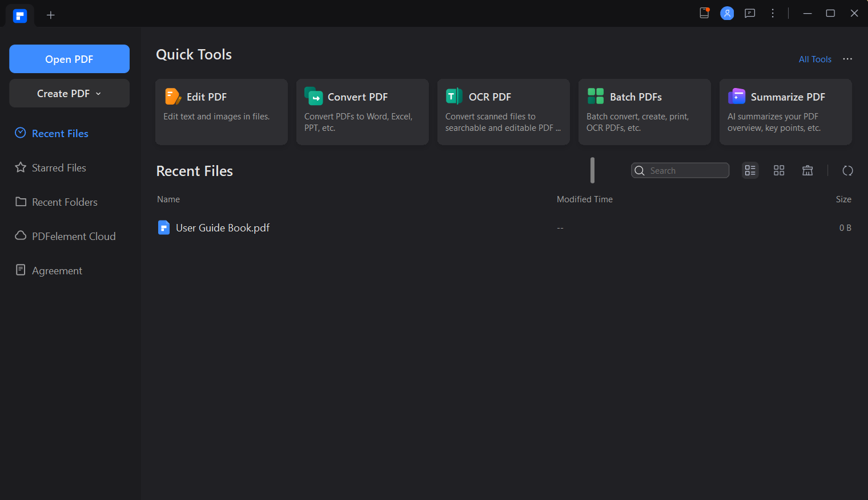Screen dimensions: 868x500
Task: Clear recent files list icon
Action: 807,170
